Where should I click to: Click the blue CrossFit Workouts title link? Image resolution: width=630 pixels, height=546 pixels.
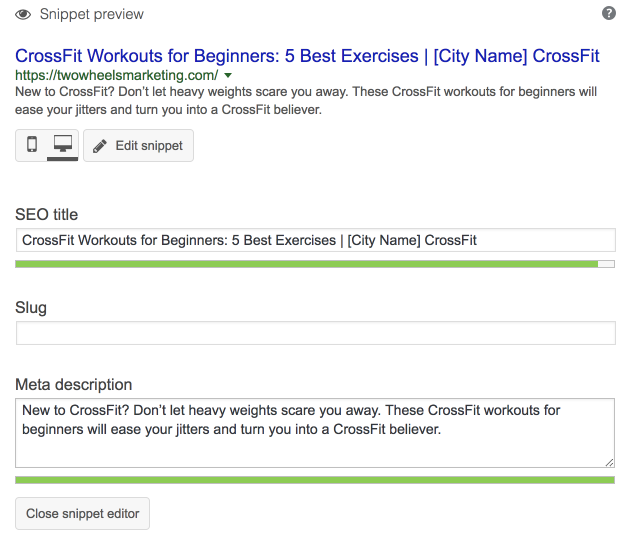307,56
